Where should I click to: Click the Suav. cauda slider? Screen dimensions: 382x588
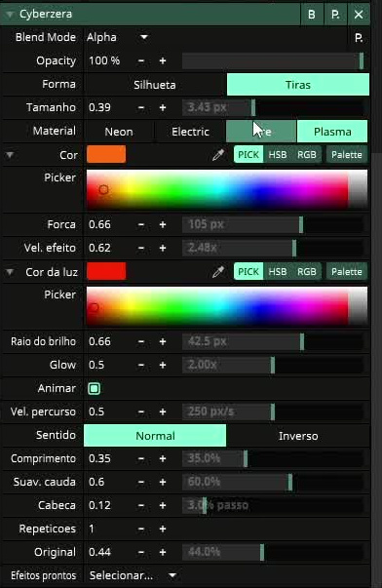(273, 482)
